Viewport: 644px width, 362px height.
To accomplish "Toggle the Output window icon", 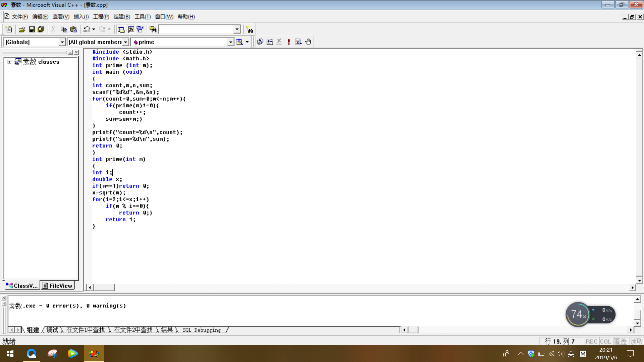I will point(131,29).
